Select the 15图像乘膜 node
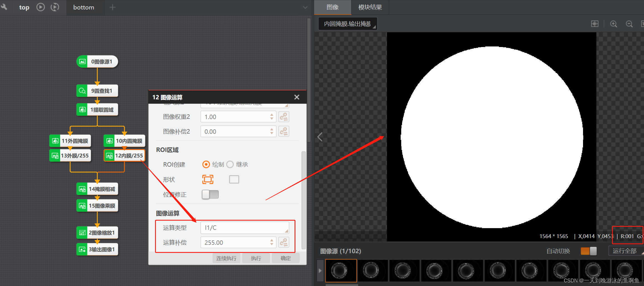 pos(97,206)
